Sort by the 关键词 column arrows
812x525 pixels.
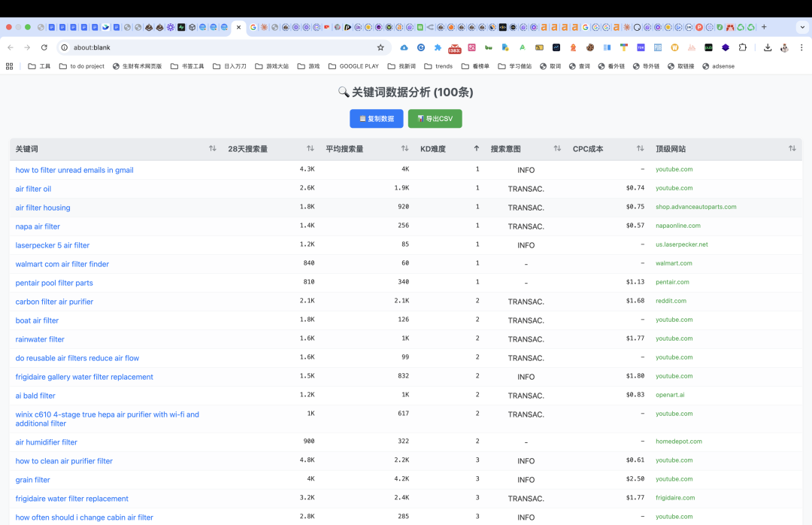point(212,149)
